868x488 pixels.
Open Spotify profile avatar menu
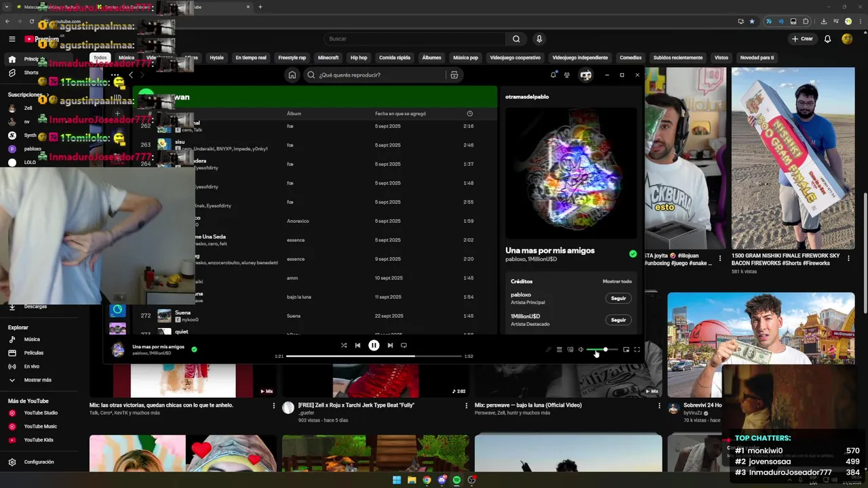click(x=586, y=75)
